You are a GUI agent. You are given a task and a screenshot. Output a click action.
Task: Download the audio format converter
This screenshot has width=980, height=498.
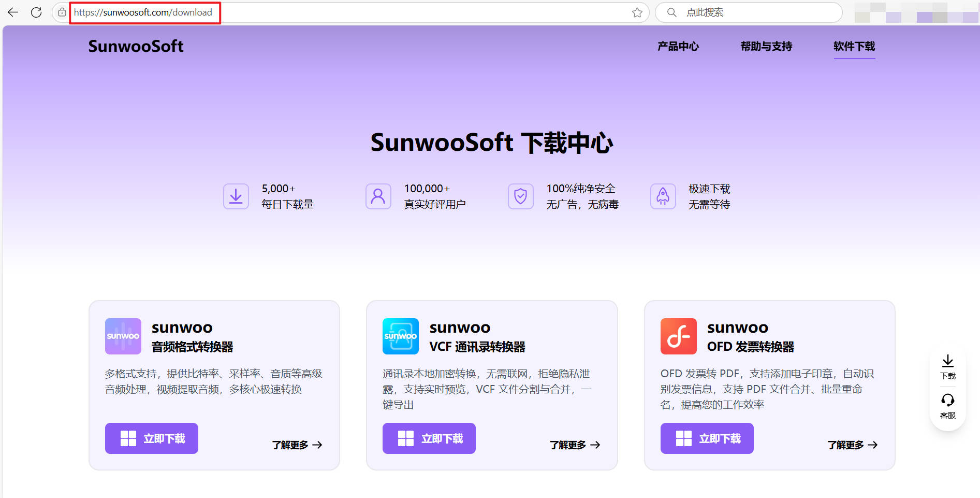(152, 438)
